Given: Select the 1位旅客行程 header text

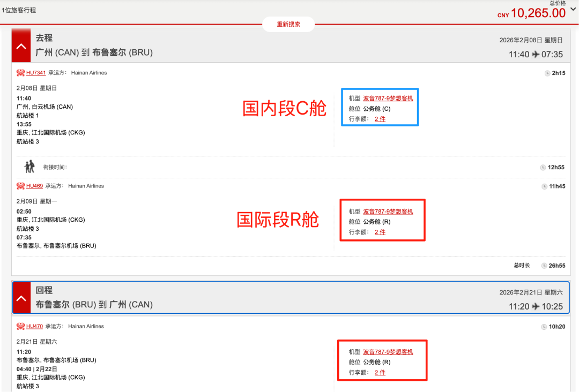Looking at the screenshot, I should point(19,10).
